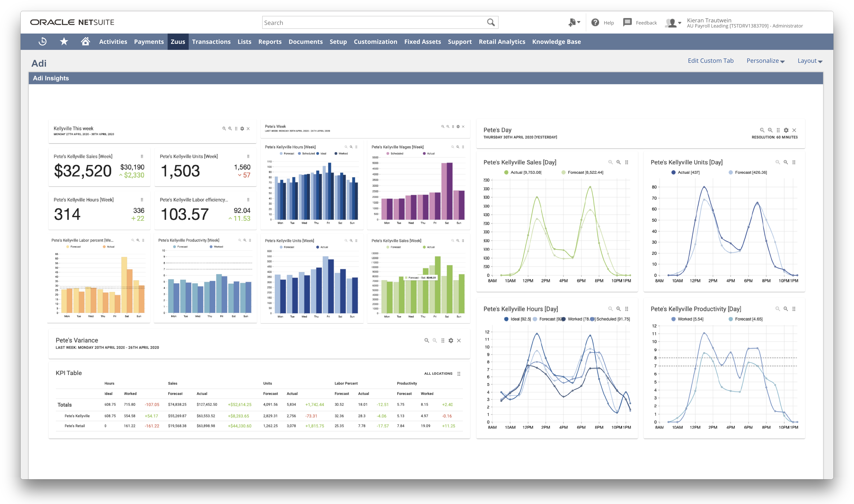Open Feedback speech bubble icon

[x=627, y=22]
